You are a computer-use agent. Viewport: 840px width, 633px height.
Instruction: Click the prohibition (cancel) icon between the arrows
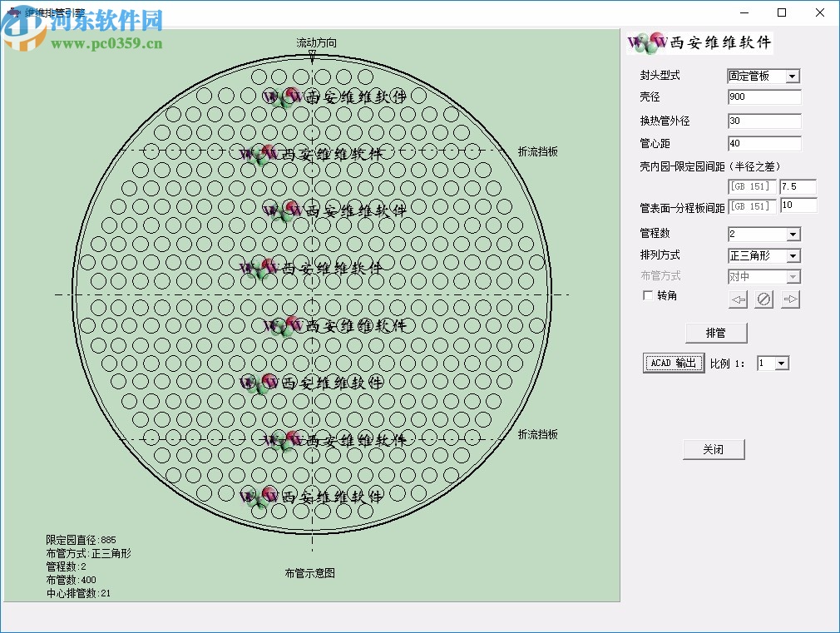(763, 299)
